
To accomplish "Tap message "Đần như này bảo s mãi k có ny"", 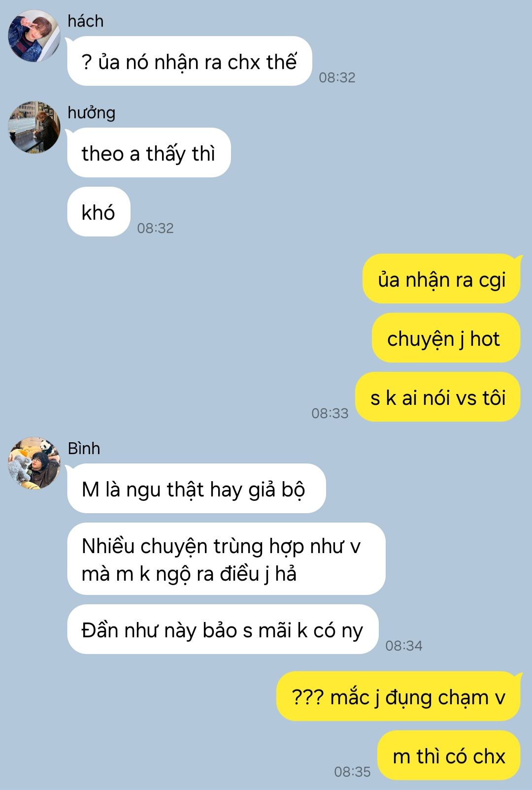I will [x=223, y=629].
